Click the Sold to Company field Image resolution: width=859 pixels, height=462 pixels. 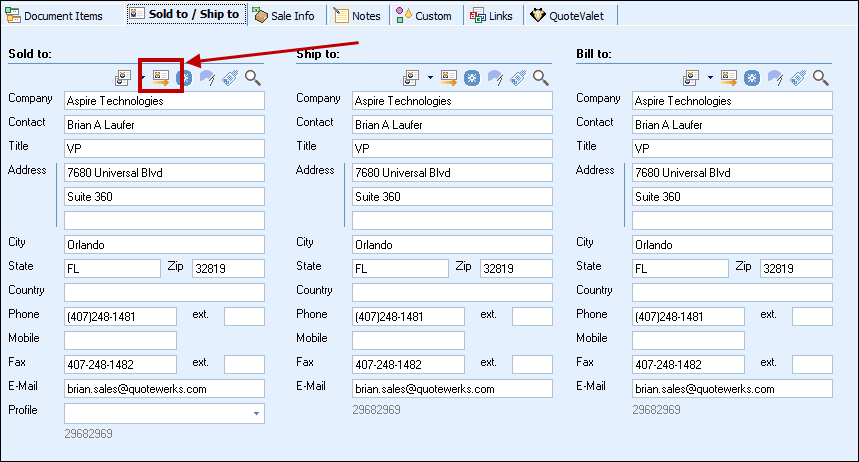click(x=164, y=101)
